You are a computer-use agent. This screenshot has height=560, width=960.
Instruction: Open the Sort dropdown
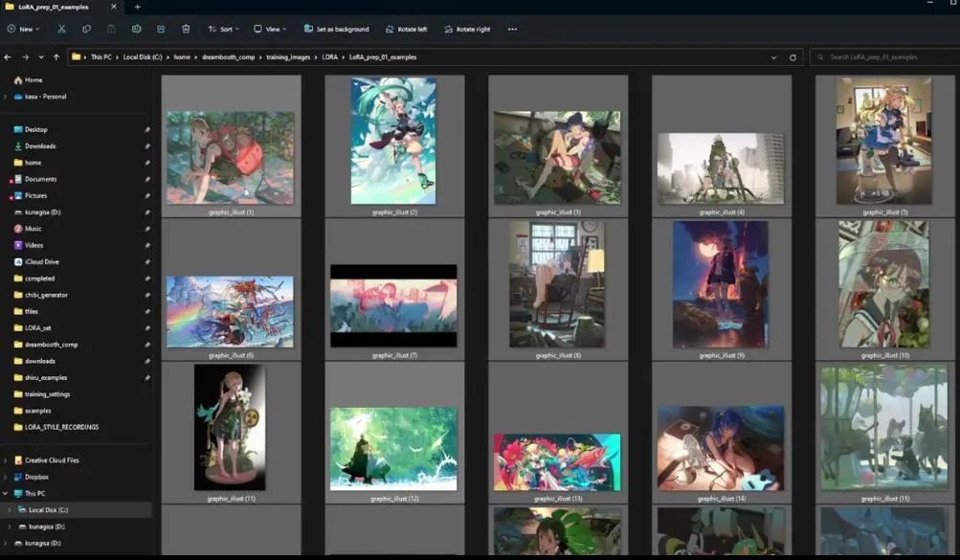tap(223, 29)
